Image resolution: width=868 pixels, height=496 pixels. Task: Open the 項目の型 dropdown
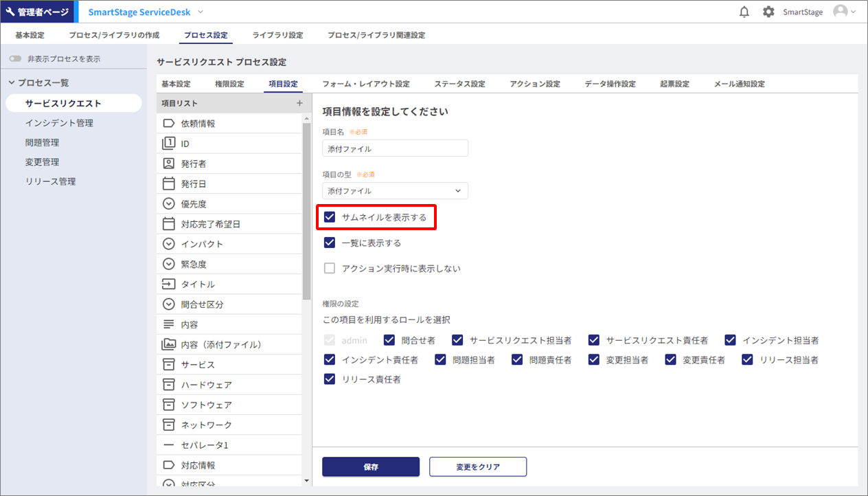[x=395, y=191]
